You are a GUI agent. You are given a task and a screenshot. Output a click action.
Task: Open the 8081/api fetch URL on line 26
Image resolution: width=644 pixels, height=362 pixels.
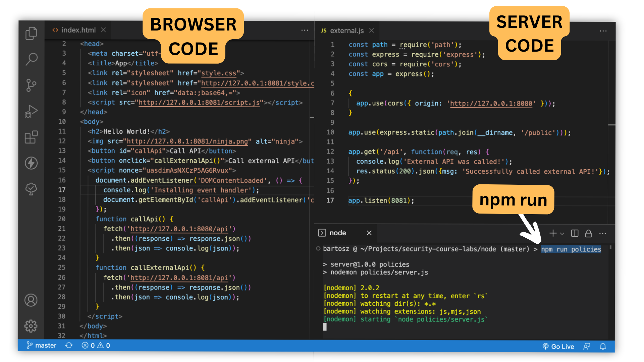click(179, 278)
